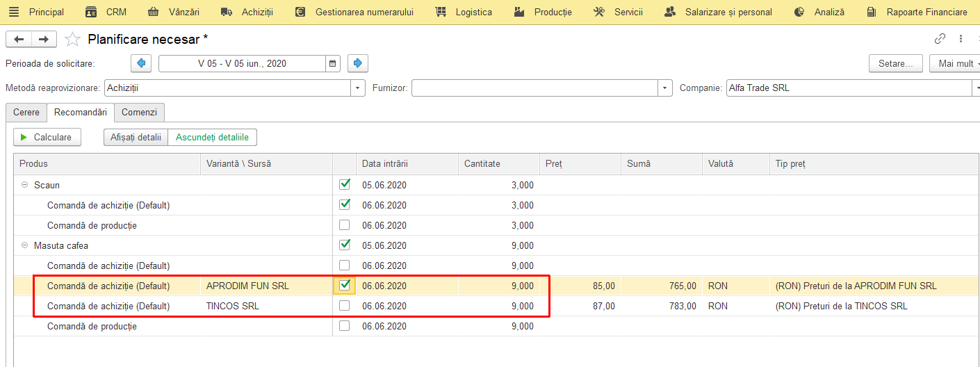The width and height of the screenshot is (980, 367).
Task: Click the Sumă column header
Action: click(x=661, y=164)
